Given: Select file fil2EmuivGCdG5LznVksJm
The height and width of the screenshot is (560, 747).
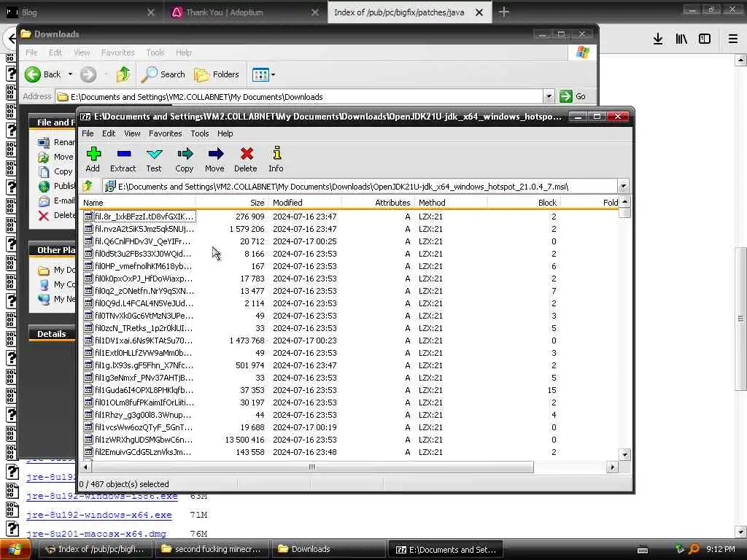Looking at the screenshot, I should pyautogui.click(x=138, y=452).
